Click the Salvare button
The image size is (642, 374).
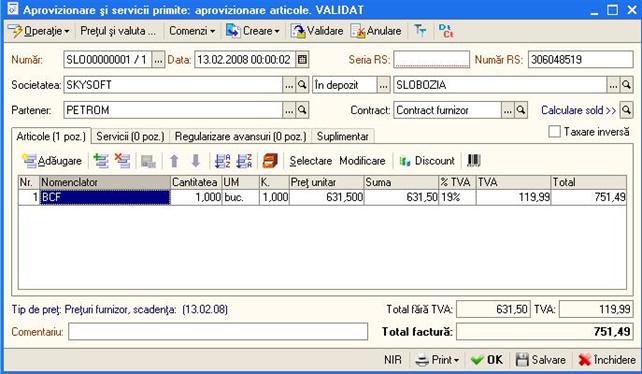click(x=541, y=360)
